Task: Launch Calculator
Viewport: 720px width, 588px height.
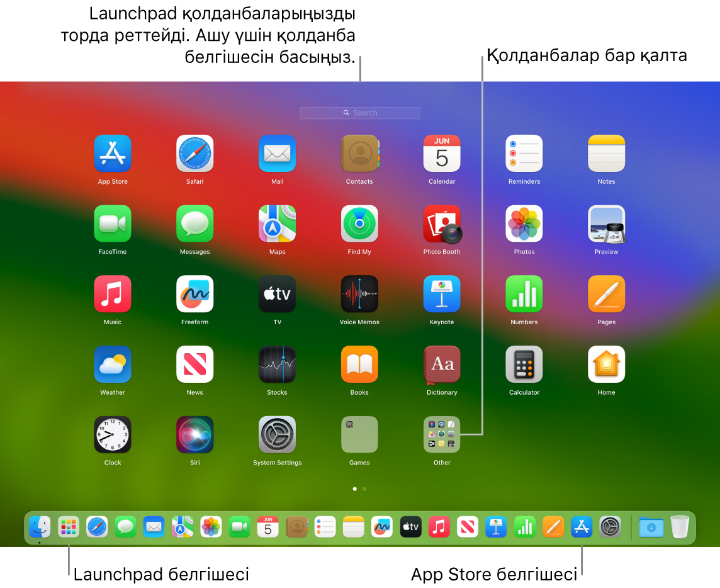Action: click(524, 365)
